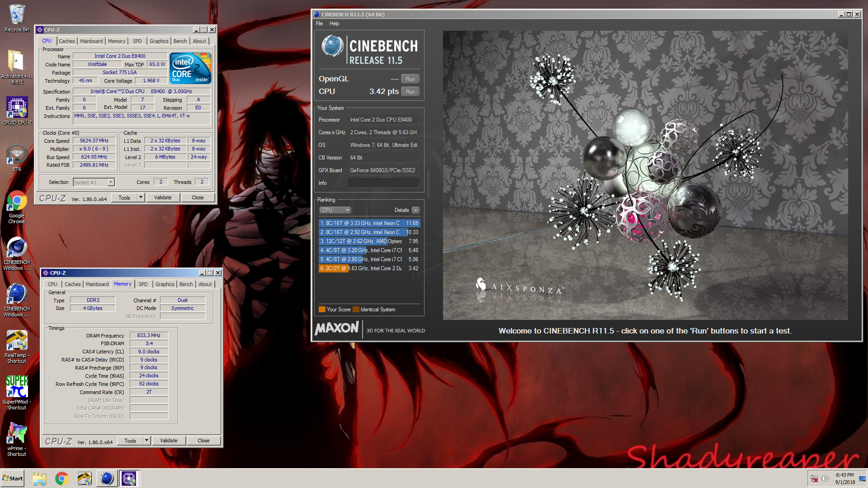Expand Tools dropdown arrow in bottom CPU-Z

(x=146, y=441)
